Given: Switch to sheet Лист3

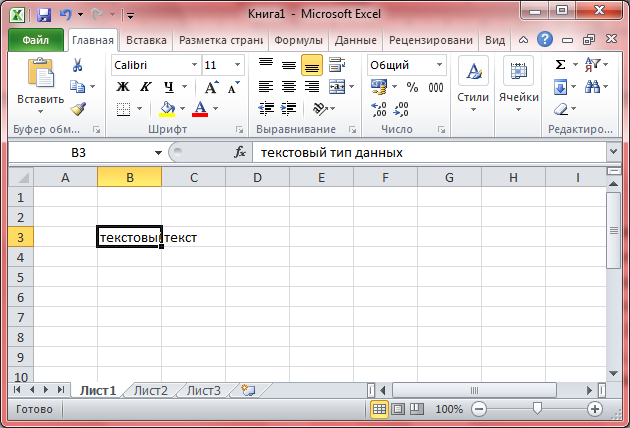Looking at the screenshot, I should [x=204, y=391].
